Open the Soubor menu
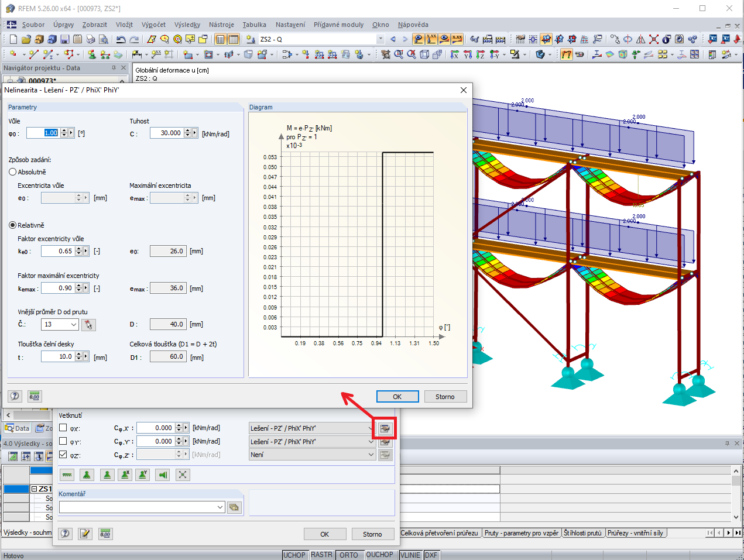 tap(33, 25)
